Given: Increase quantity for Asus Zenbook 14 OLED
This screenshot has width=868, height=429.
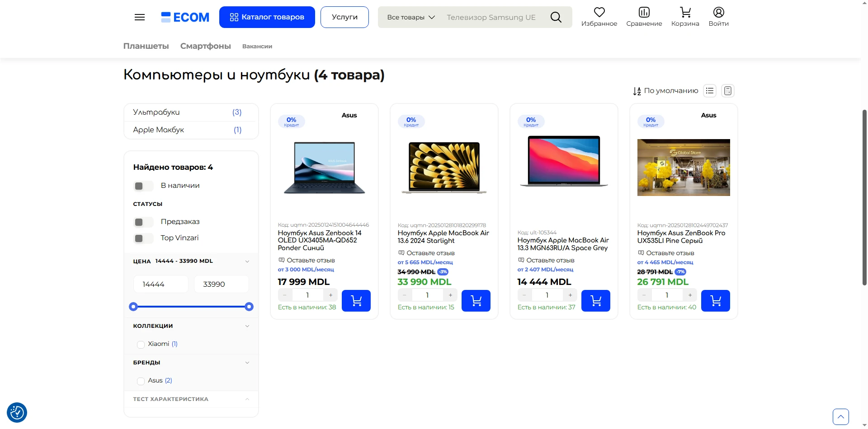Looking at the screenshot, I should click(331, 295).
